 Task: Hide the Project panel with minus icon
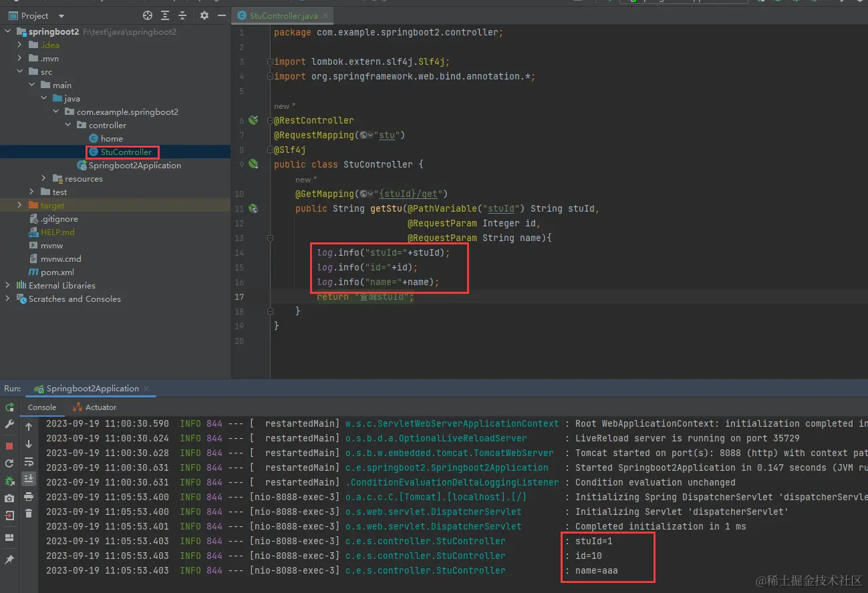click(x=221, y=15)
